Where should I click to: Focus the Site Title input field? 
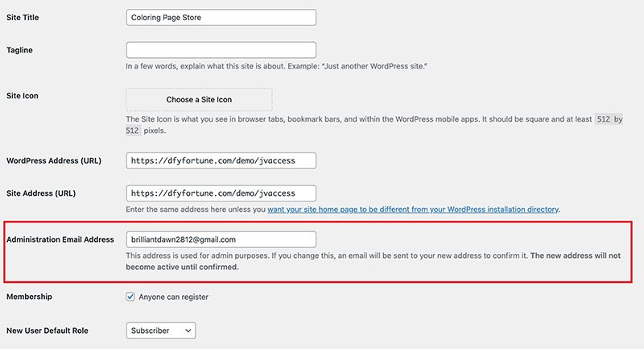221,17
